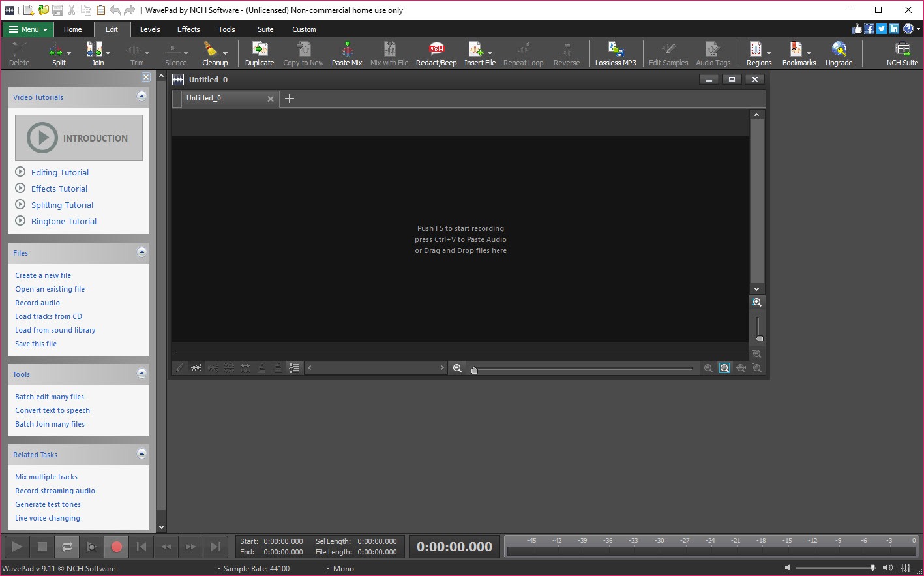This screenshot has width=924, height=576.
Task: Switch to the Effects tab
Action: tap(188, 29)
